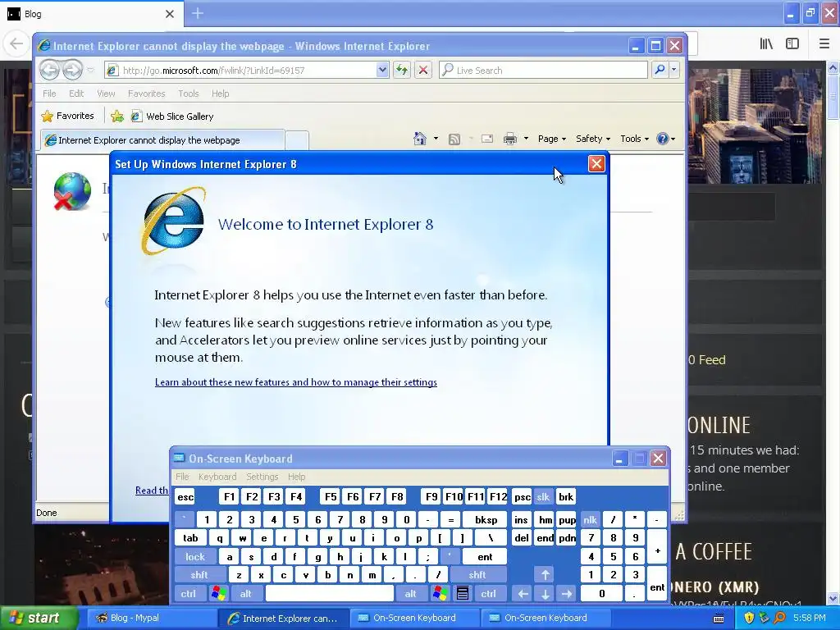840x630 pixels.
Task: Click the context menu key on On-Screen Keyboard
Action: pyautogui.click(x=463, y=594)
